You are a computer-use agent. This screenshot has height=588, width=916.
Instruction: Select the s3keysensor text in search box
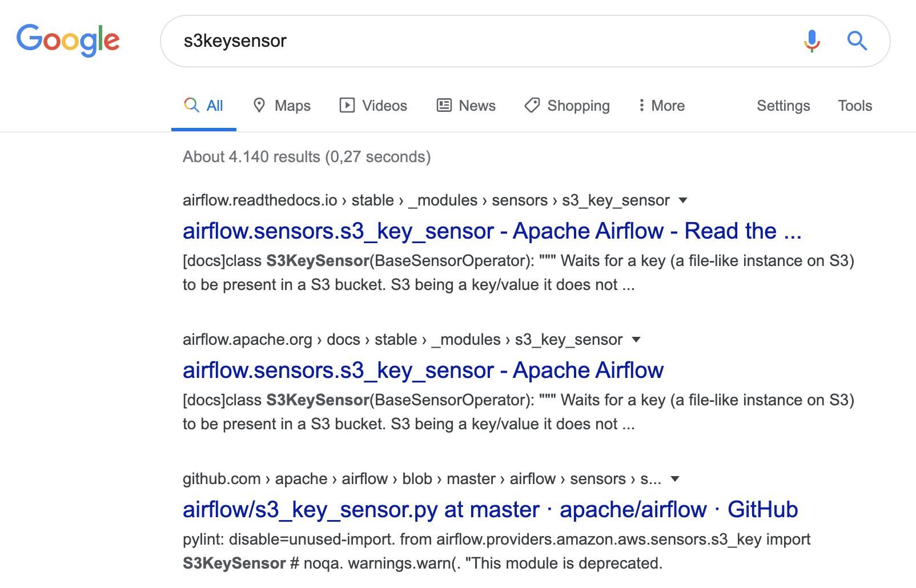coord(235,41)
